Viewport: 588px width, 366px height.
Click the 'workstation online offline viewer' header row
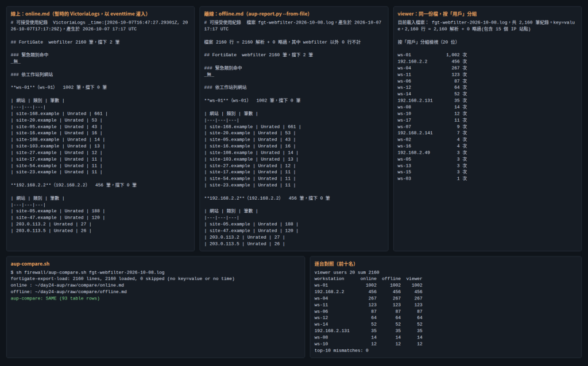point(368,279)
